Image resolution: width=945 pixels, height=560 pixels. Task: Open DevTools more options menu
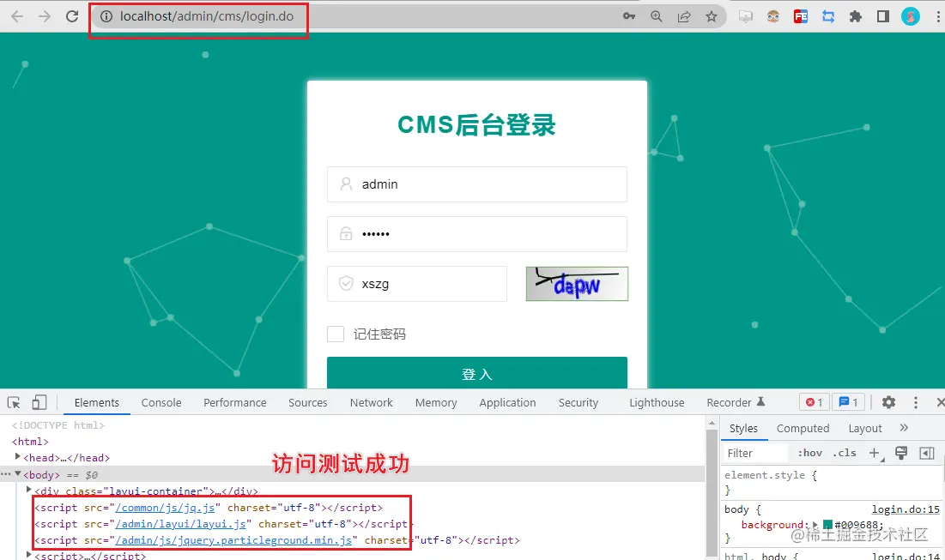[x=916, y=402]
